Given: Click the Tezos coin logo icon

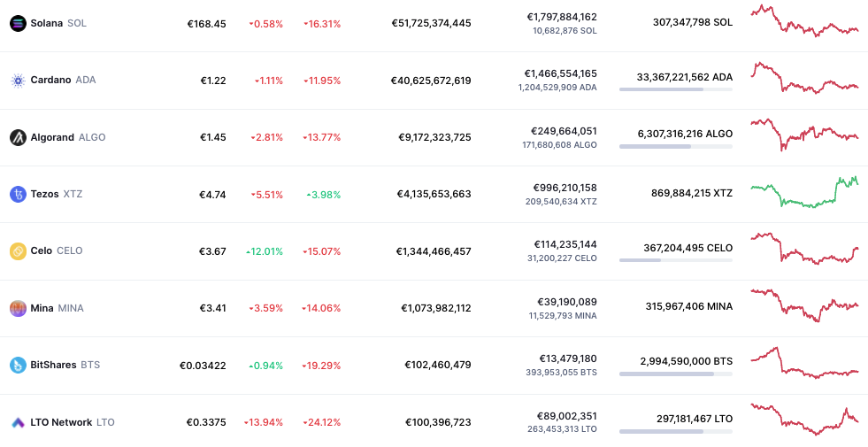Looking at the screenshot, I should (19, 195).
